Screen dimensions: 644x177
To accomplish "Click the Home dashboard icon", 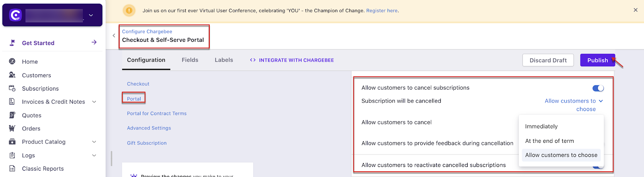I will coord(12,61).
